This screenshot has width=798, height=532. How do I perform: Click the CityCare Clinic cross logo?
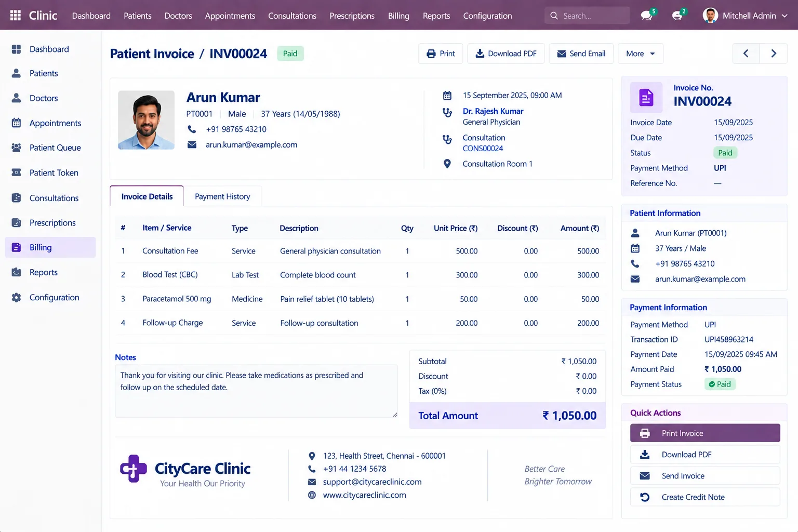[134, 469]
